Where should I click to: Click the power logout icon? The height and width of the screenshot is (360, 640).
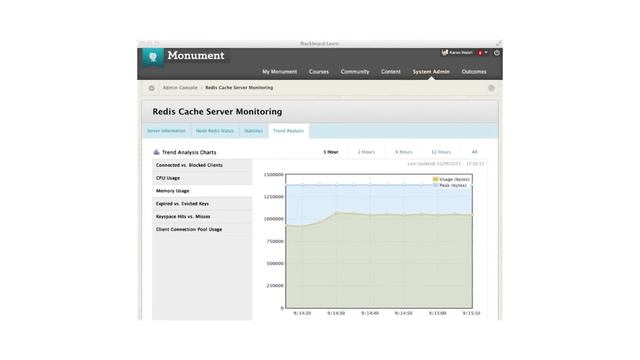496,53
